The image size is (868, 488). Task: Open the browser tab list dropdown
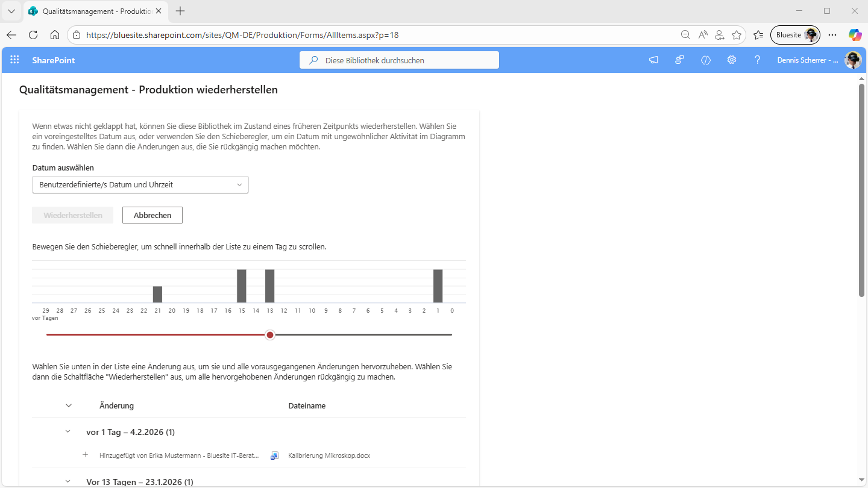[11, 11]
